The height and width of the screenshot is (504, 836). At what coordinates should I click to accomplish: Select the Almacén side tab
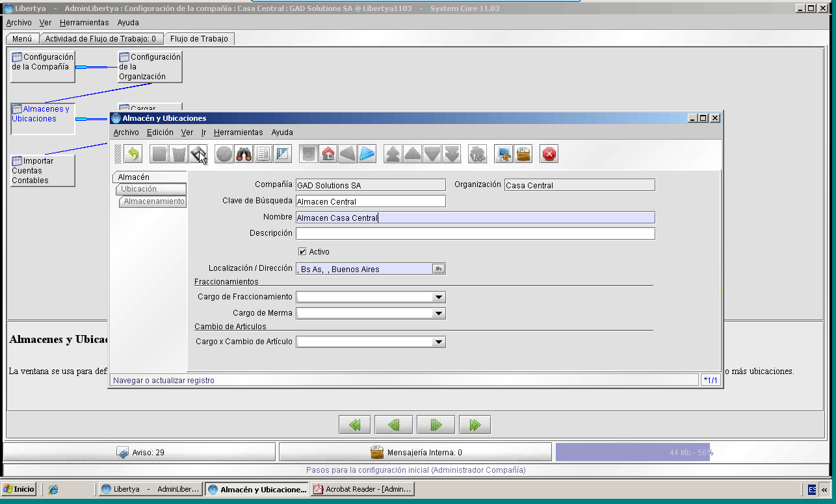click(x=150, y=177)
